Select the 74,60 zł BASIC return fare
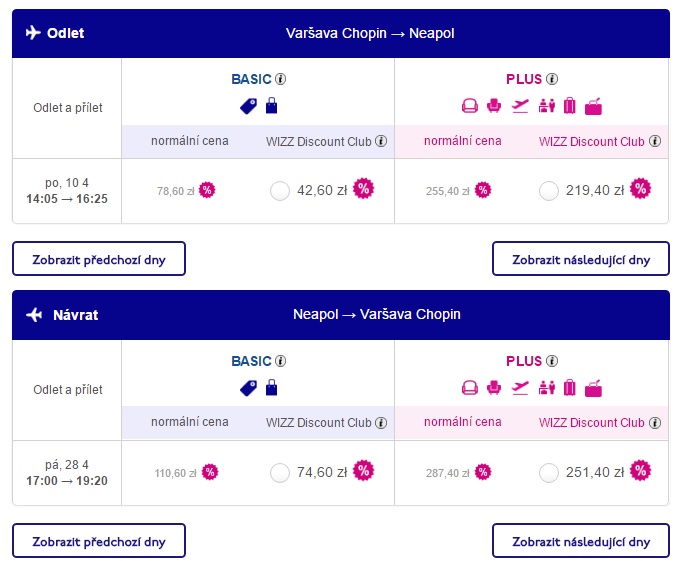681x561 pixels. [x=280, y=473]
